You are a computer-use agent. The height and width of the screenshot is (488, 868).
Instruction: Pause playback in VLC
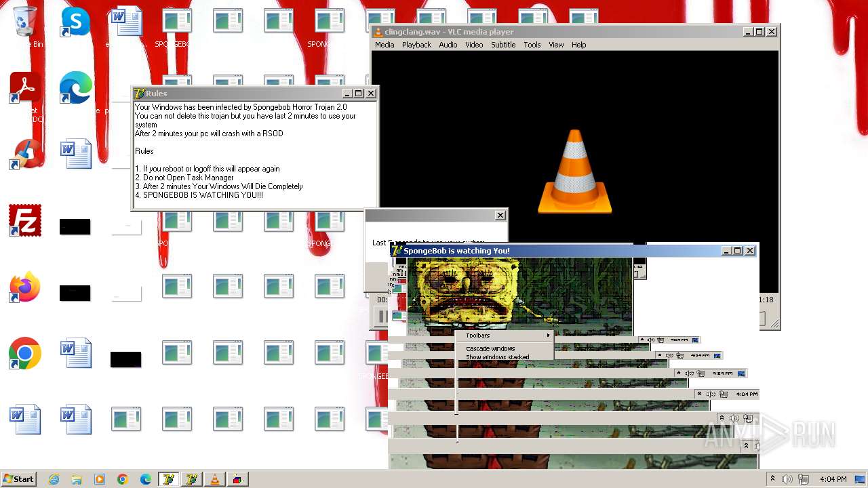(382, 317)
